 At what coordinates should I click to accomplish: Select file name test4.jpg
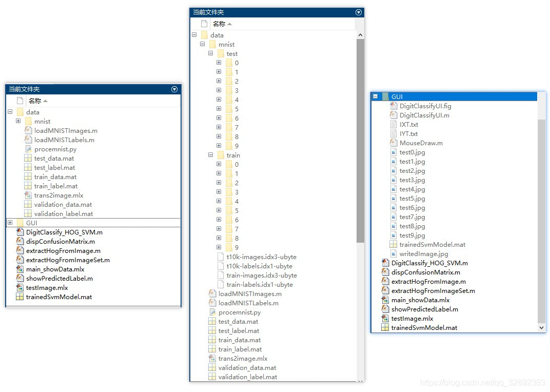(412, 189)
